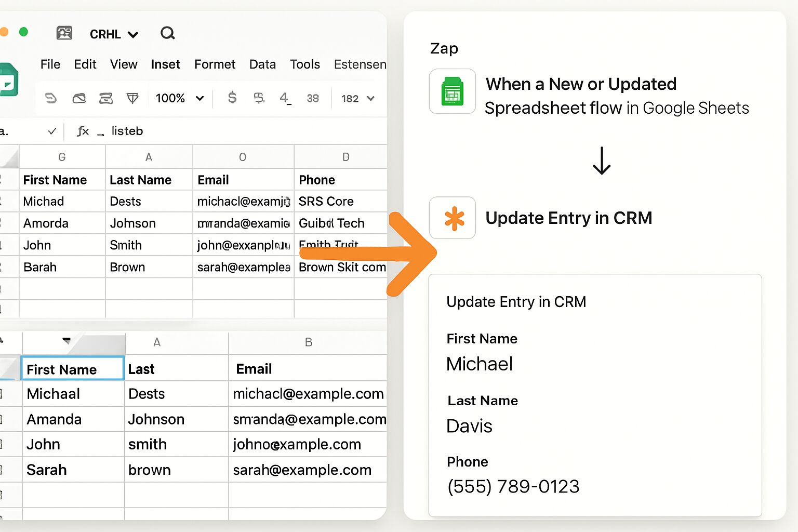This screenshot has height=532, width=798.
Task: Select the cell containing Amorda
Action: point(62,223)
